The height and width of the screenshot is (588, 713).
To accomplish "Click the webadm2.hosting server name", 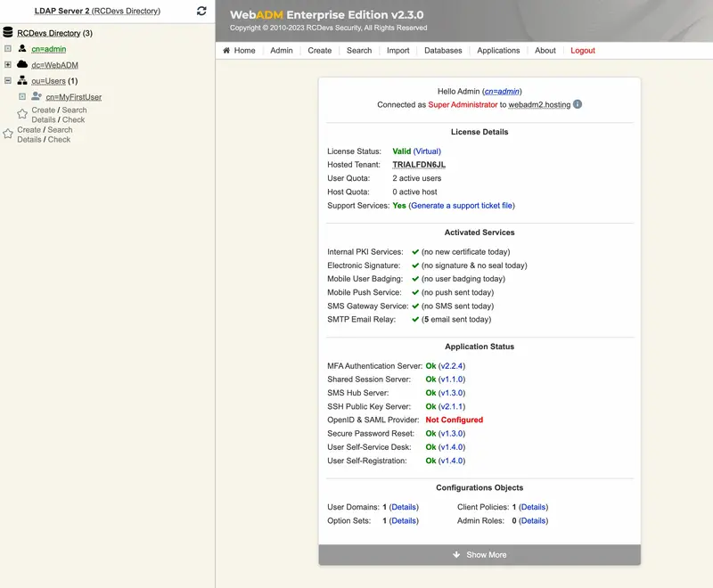I will 539,104.
